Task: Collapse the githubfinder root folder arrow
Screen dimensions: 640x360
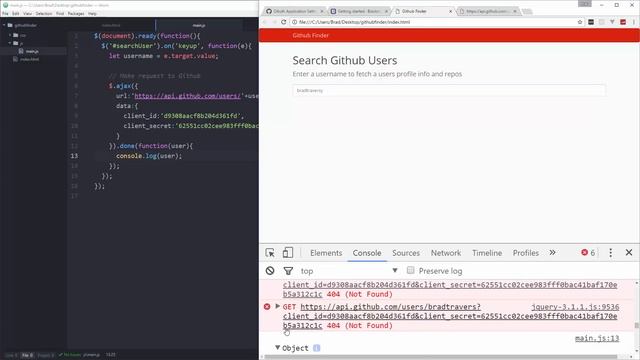Action: point(4,25)
